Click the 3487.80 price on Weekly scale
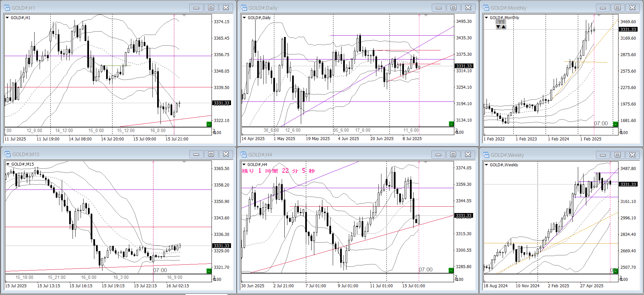The image size is (644, 295). pyautogui.click(x=628, y=169)
